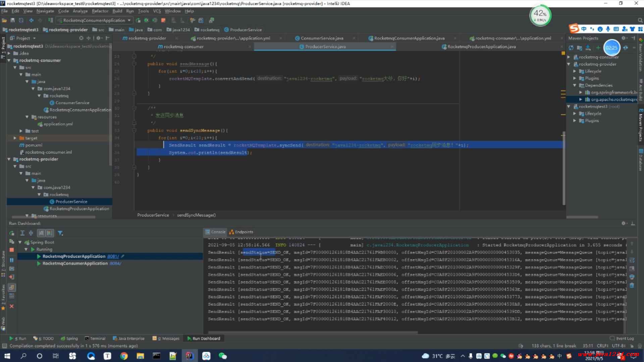Click UTF-8 encoding in status bar
The height and width of the screenshot is (362, 644).
pos(619,346)
